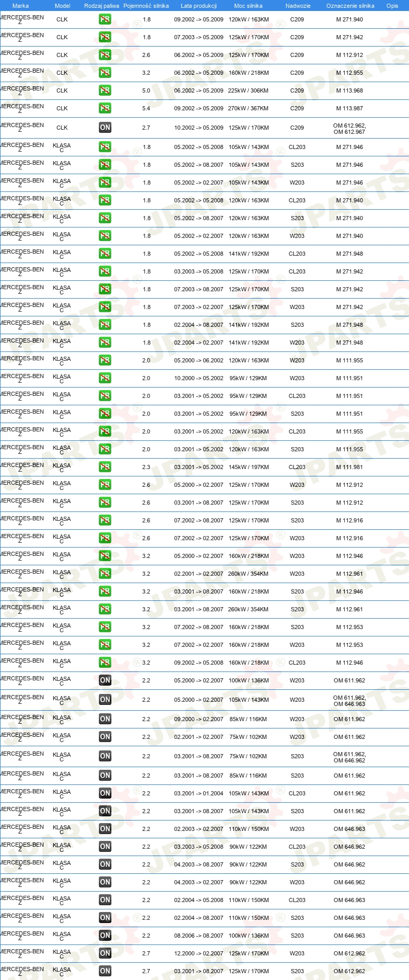
Task: Click the ON diesel icon in the CLK 2.7 row
Action: coord(105,128)
